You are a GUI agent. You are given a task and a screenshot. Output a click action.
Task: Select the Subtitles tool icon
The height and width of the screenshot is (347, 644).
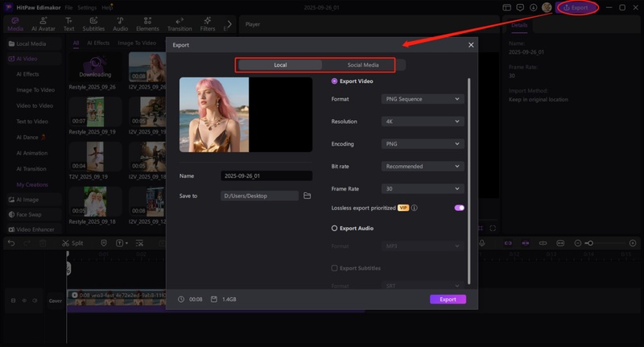pos(93,23)
